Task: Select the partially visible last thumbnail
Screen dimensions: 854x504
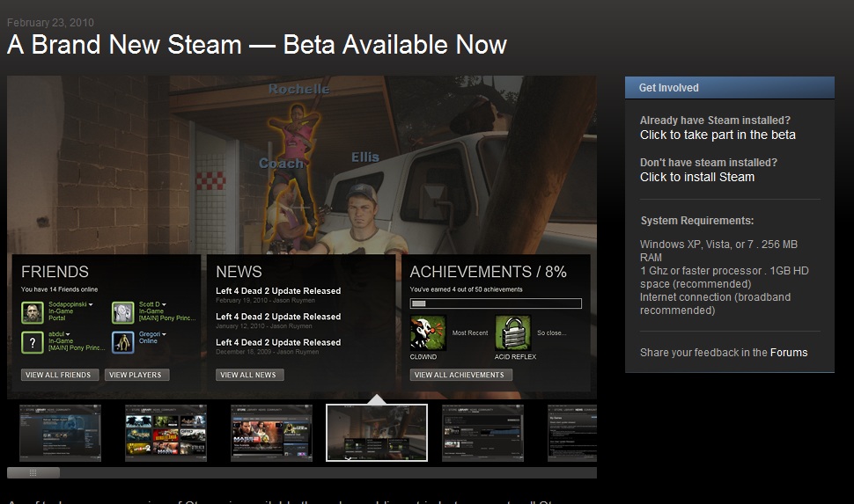Action: pos(572,433)
